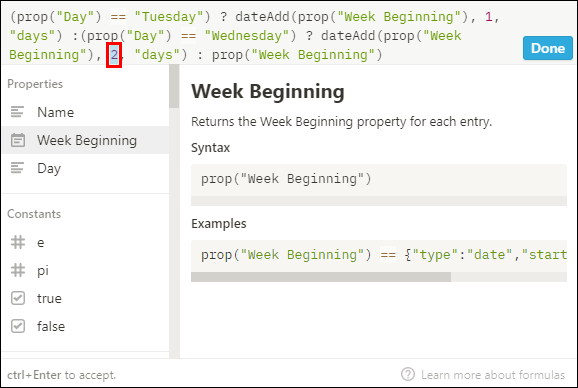Open Learn more about formulas link

tap(493, 375)
